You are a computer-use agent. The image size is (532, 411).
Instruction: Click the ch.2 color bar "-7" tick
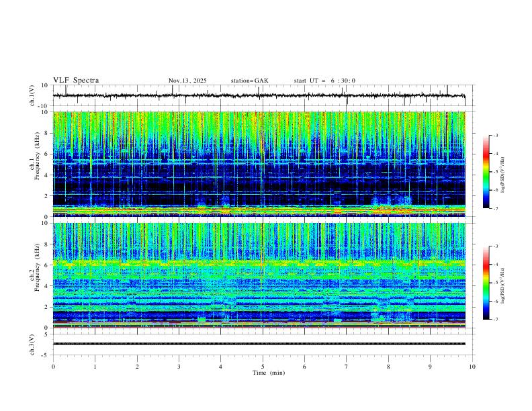click(x=496, y=320)
